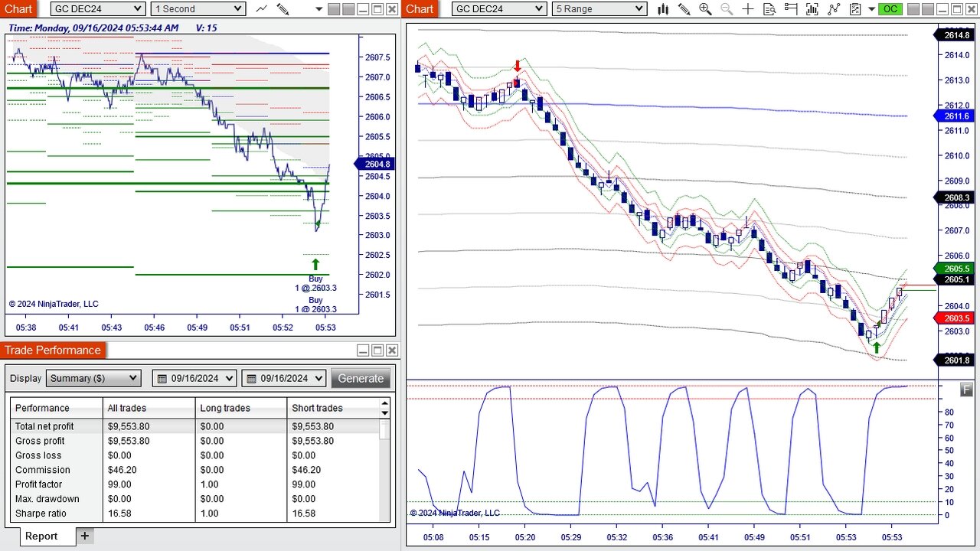Screen dimensions: 980x551
Task: Minimize the Trade Performance window
Action: [363, 350]
